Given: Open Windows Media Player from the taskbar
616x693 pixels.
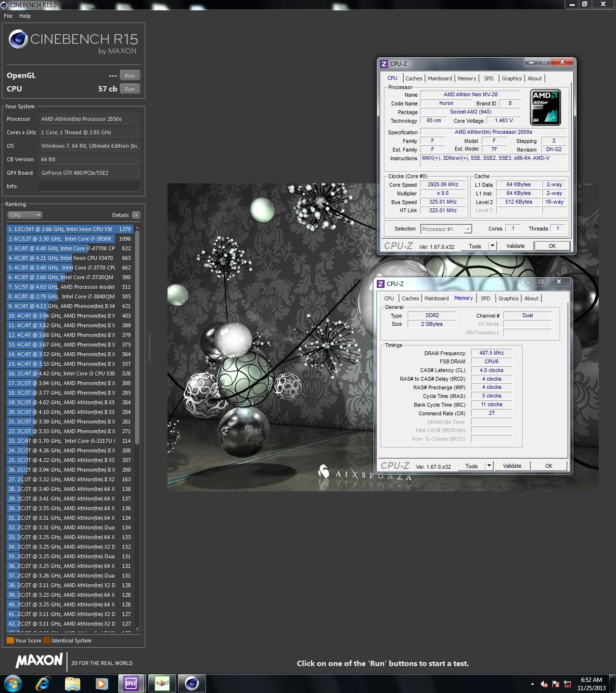Looking at the screenshot, I should tap(102, 683).
